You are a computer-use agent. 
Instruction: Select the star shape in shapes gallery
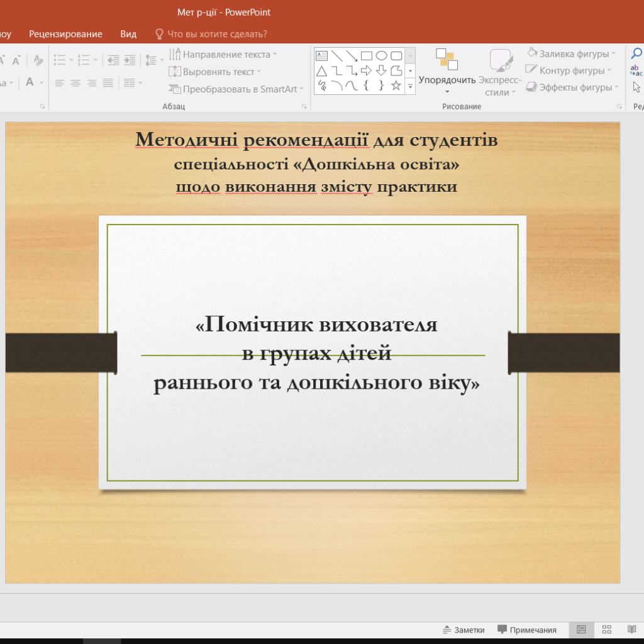coord(396,86)
